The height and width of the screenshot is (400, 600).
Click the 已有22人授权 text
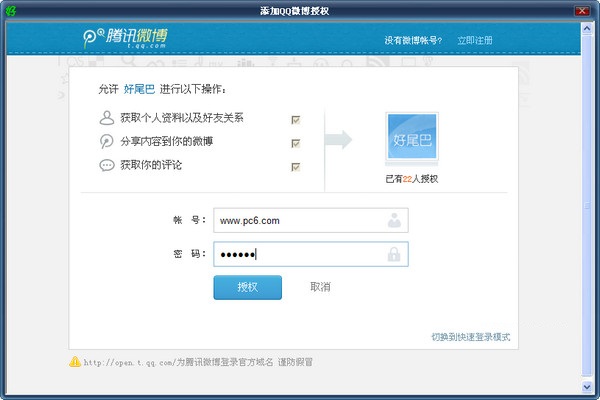coord(412,179)
